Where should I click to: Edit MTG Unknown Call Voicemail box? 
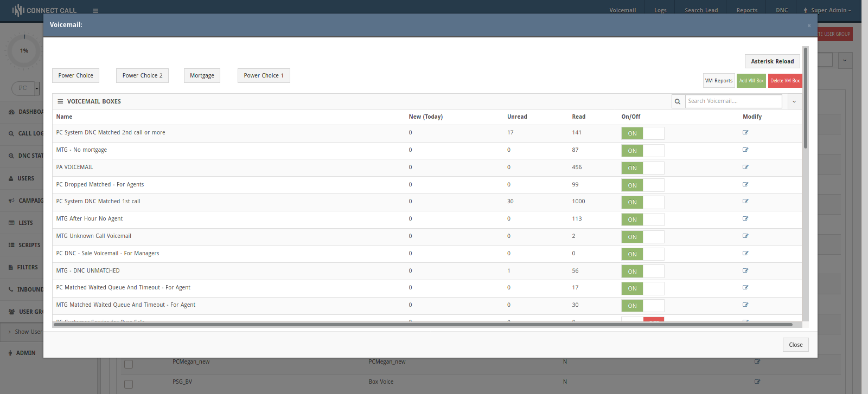[745, 236]
